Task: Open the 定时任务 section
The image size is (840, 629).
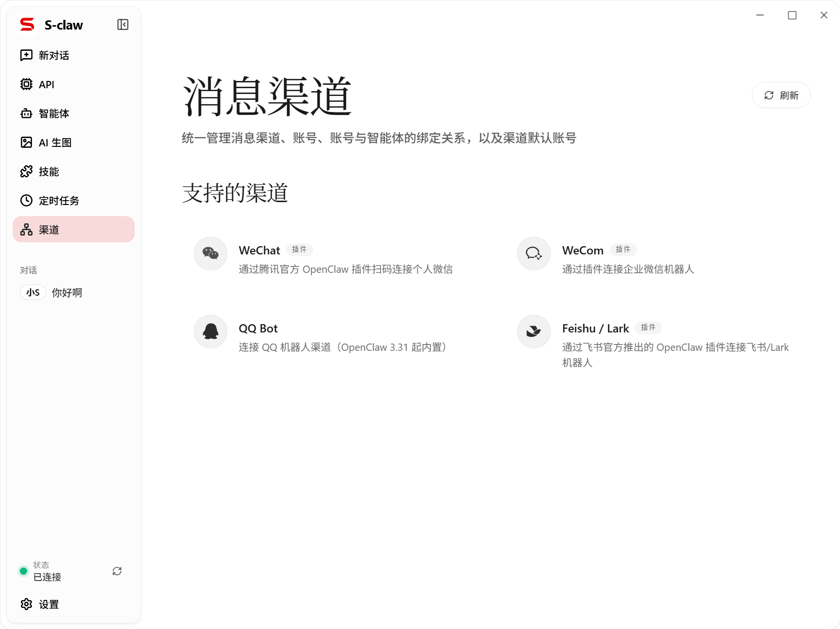Action: point(74,201)
